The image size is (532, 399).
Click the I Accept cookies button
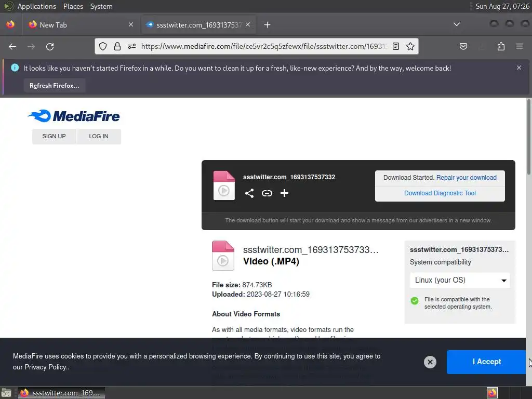pos(486,362)
